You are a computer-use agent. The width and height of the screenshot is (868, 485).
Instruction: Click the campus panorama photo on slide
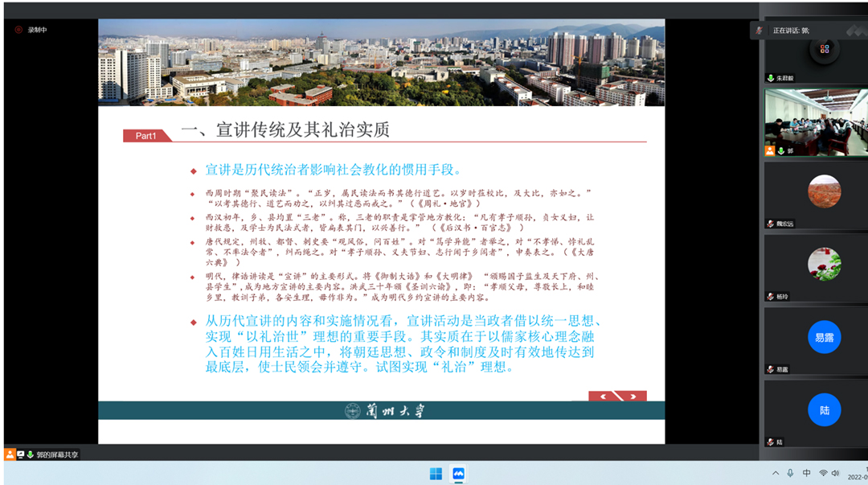click(x=382, y=62)
